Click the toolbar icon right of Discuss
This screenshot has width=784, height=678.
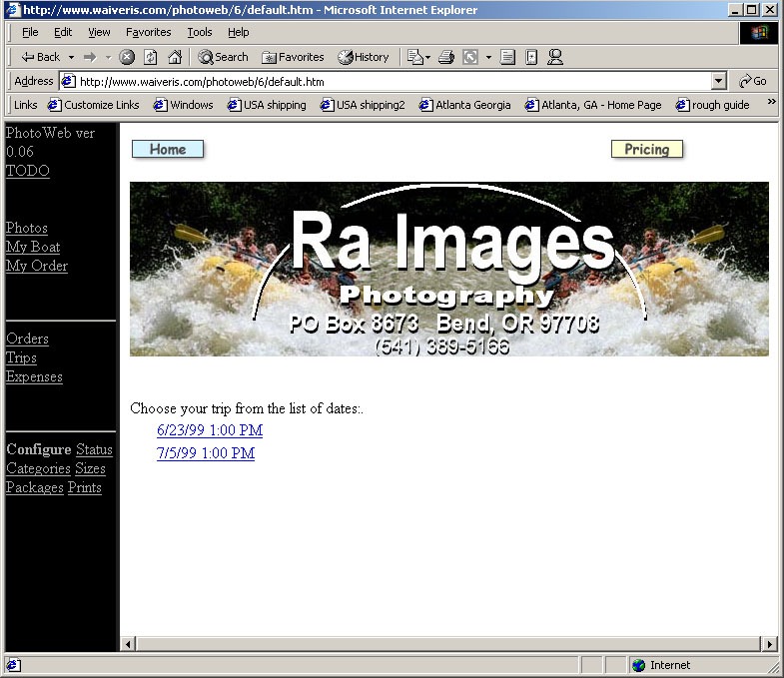(531, 57)
